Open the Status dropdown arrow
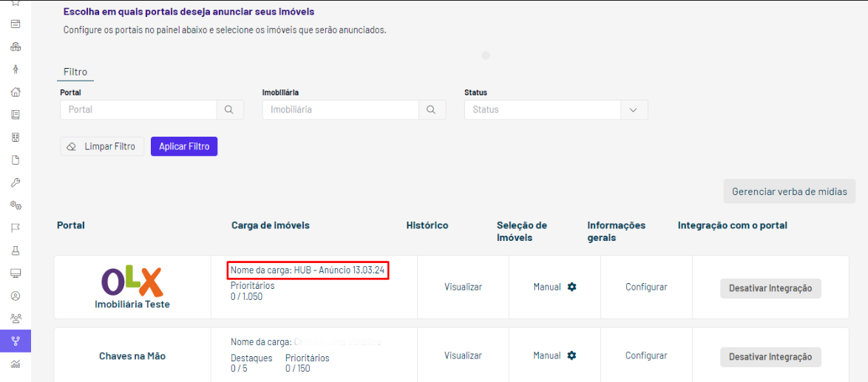 click(x=634, y=109)
